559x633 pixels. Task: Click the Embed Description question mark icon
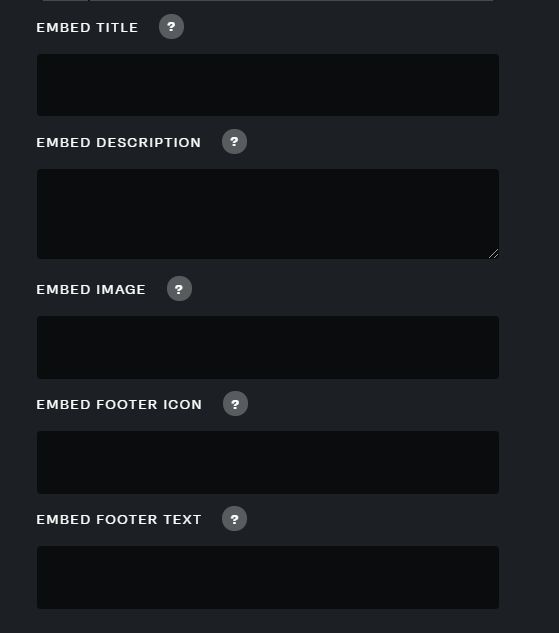(x=234, y=142)
